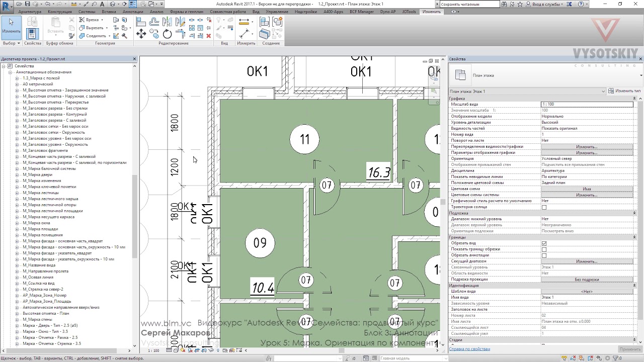Image resolution: width=644 pixels, height=362 pixels.
Task: Click the Дисциплина value Архитектура
Action: (587, 171)
